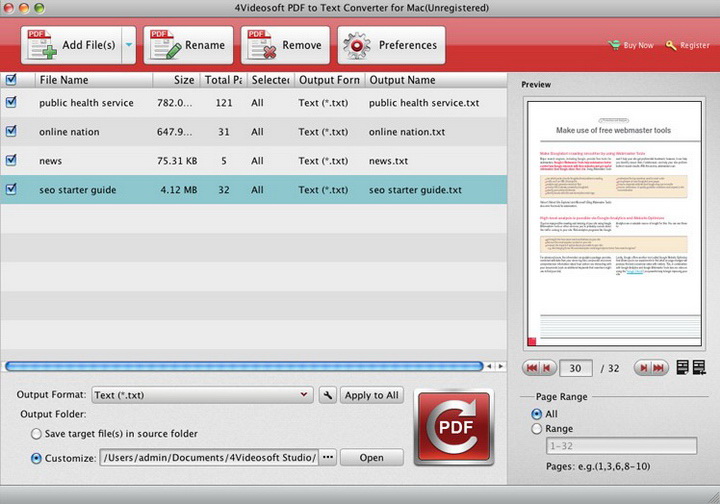Uncheck the online nation file checkbox

(x=11, y=131)
